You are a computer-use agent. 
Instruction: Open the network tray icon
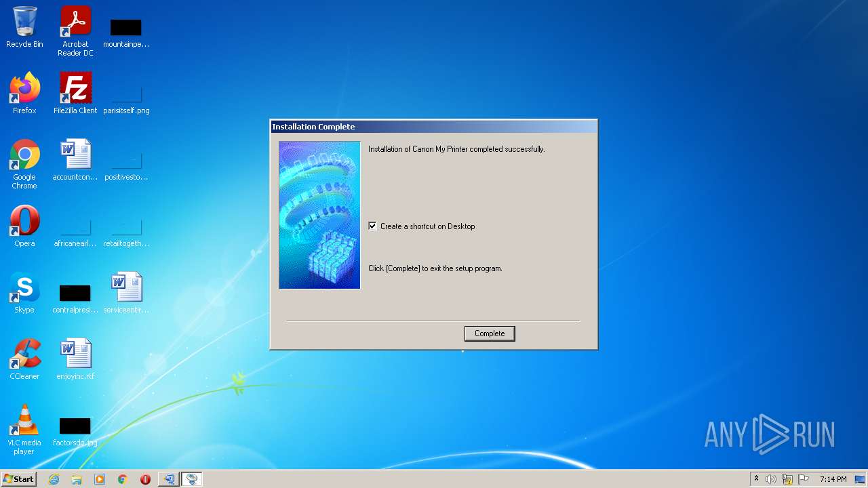pos(787,479)
